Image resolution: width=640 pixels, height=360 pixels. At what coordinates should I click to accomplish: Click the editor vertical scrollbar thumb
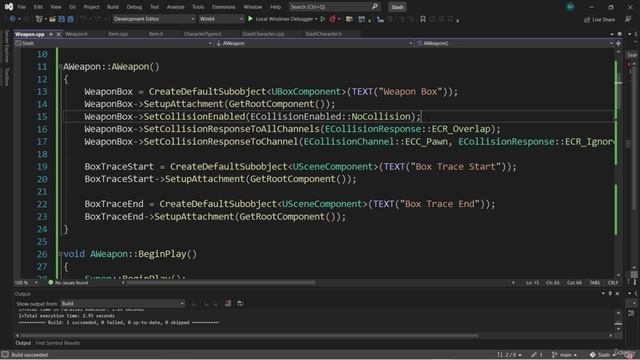pos(619,92)
